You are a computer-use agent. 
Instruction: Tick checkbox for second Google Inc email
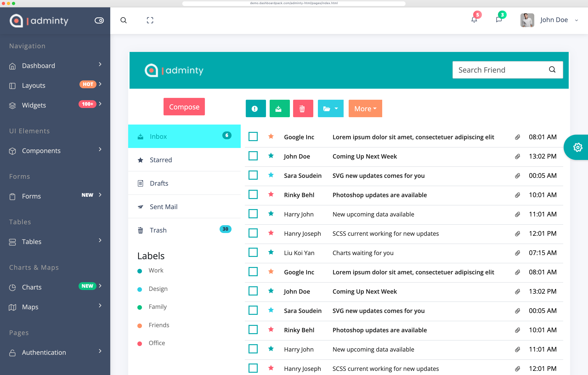point(253,272)
